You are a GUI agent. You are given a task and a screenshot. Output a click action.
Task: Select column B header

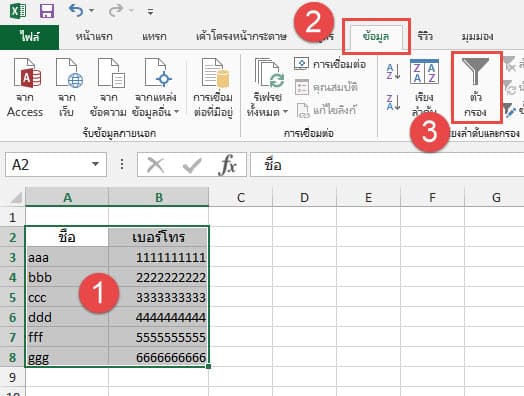159,197
